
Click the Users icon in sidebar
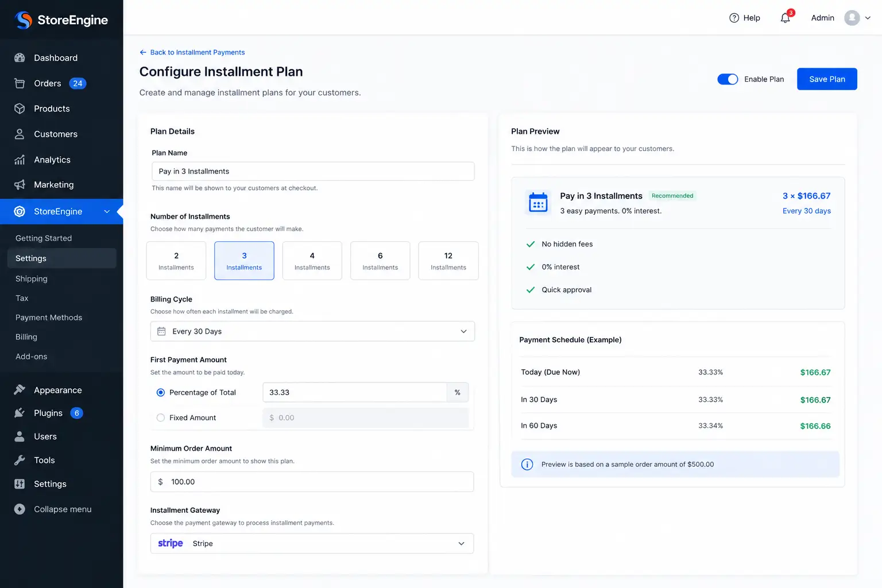point(20,436)
